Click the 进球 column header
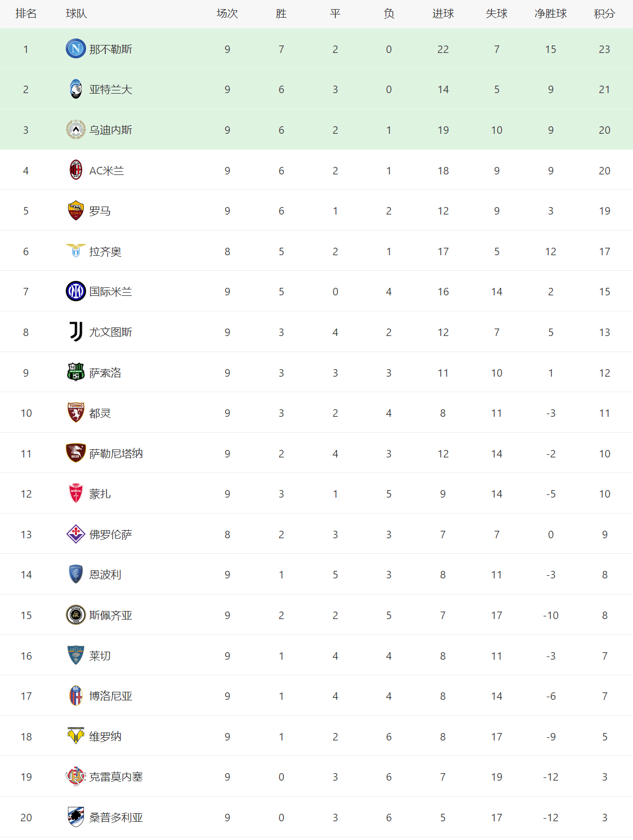 443,14
